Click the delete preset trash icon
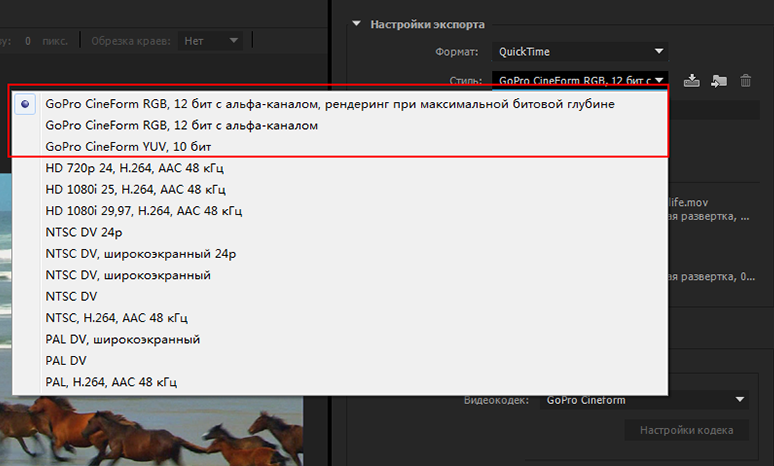Image resolution: width=774 pixels, height=466 pixels. pos(745,80)
